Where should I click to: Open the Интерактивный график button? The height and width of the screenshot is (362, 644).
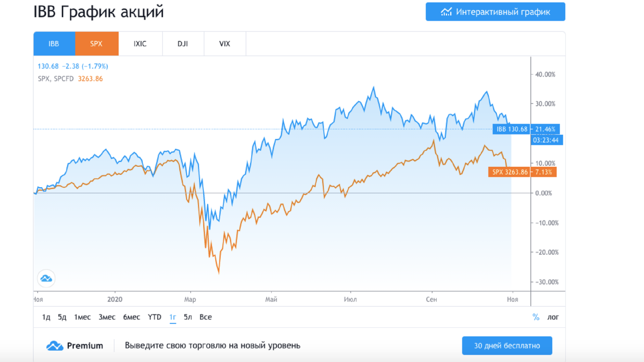tap(495, 11)
